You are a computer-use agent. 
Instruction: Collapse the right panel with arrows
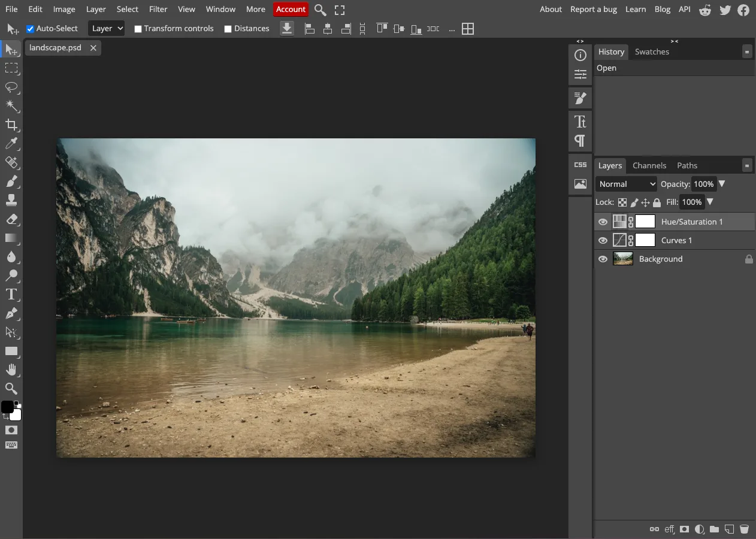pos(675,41)
